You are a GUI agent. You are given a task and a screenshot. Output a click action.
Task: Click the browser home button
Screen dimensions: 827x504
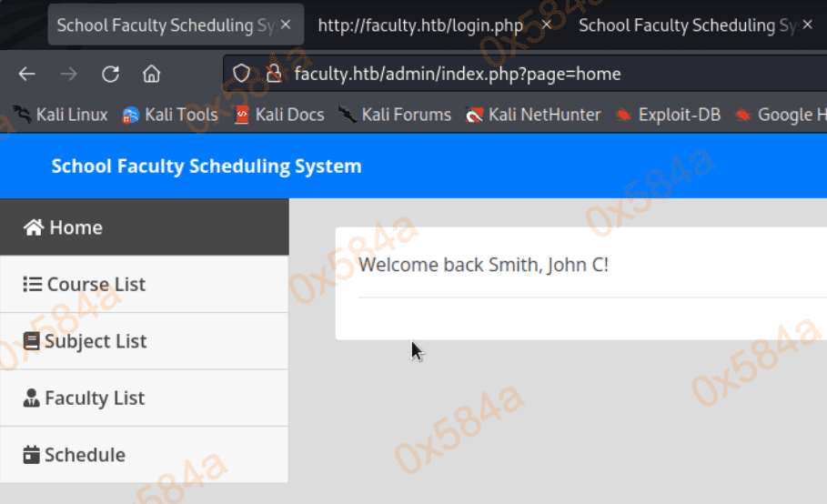click(x=152, y=74)
